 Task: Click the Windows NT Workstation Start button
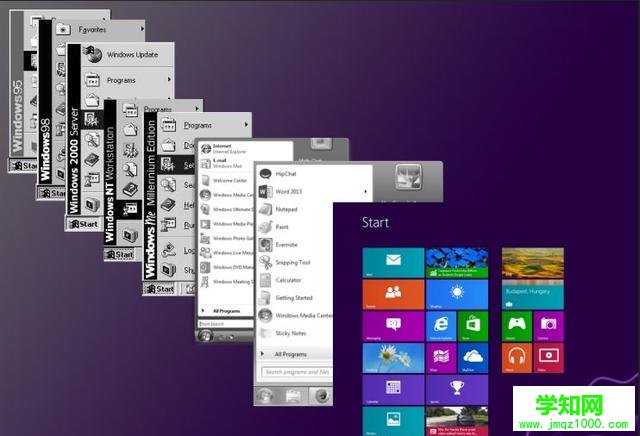pyautogui.click(x=119, y=255)
